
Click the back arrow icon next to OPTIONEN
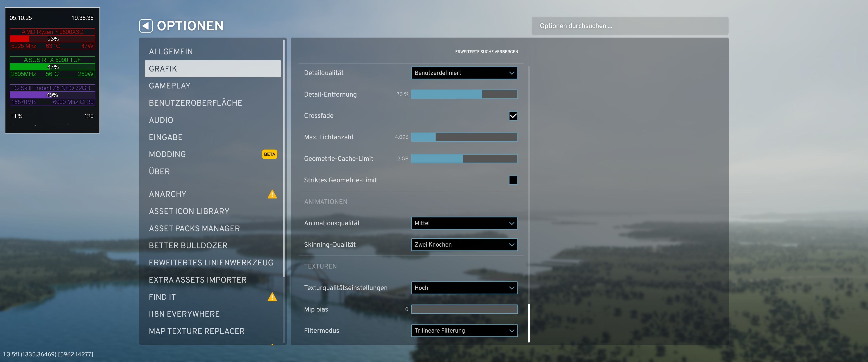[x=146, y=26]
